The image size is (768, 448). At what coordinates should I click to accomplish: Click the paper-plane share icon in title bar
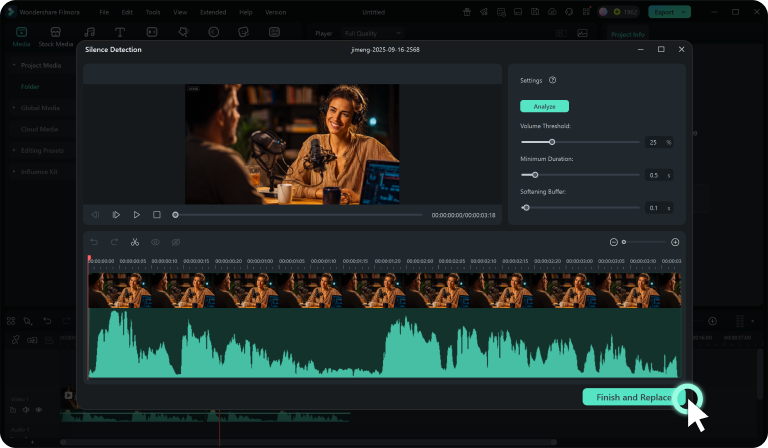pos(484,12)
